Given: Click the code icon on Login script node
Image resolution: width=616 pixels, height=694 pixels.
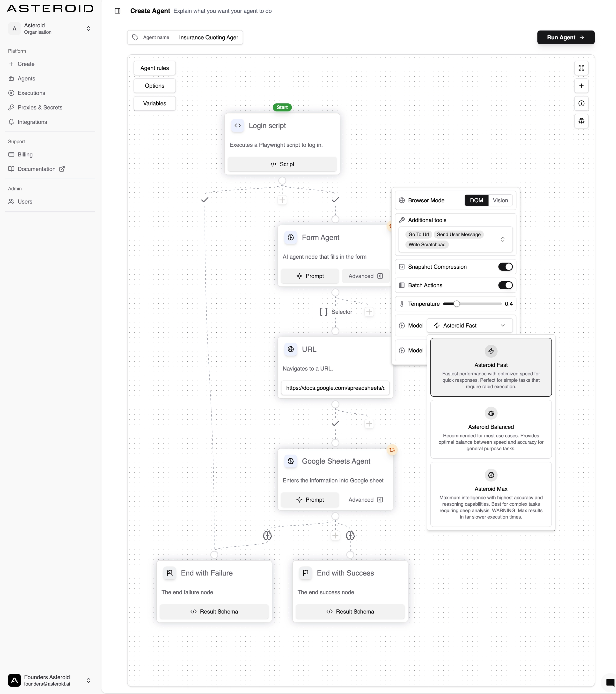Looking at the screenshot, I should [x=237, y=126].
